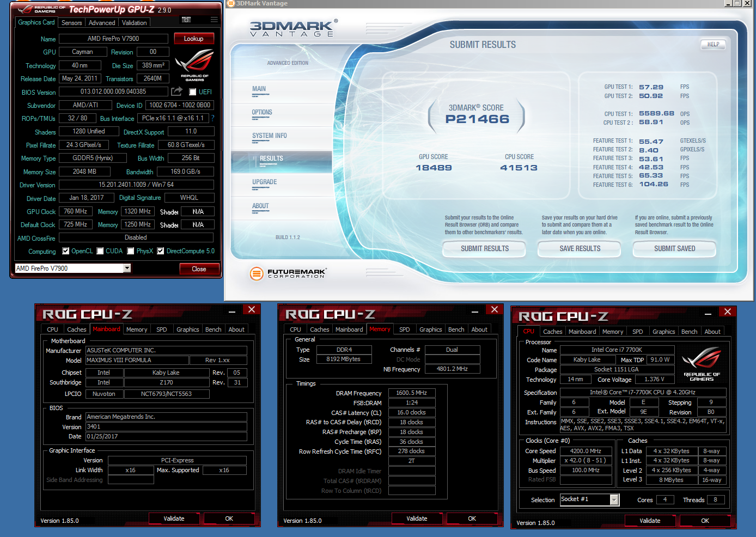Click Validate in Mainboard CPU-Z window
756x537 pixels.
coord(174,518)
